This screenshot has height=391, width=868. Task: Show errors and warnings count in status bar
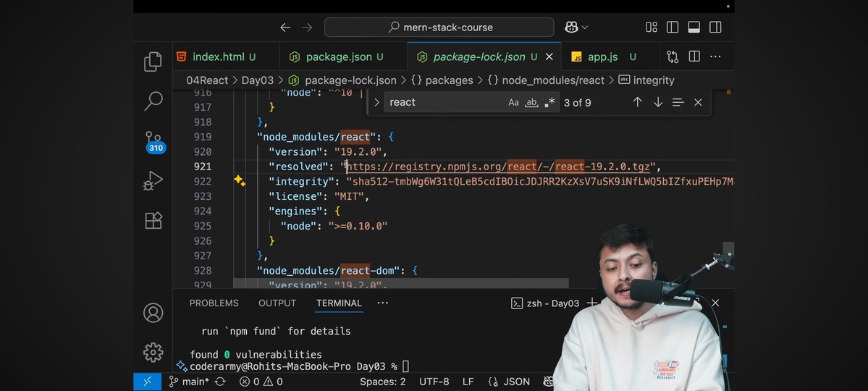click(261, 382)
